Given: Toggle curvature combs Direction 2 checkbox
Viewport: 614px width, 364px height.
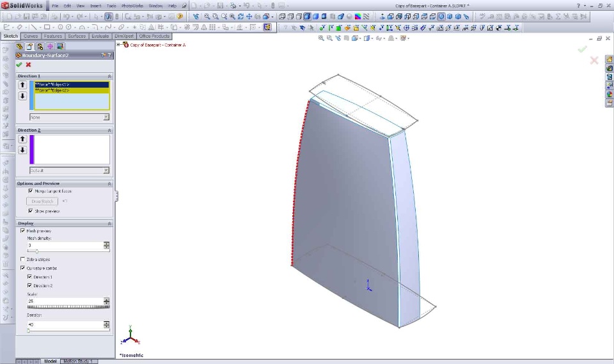Looking at the screenshot, I should pos(30,285).
